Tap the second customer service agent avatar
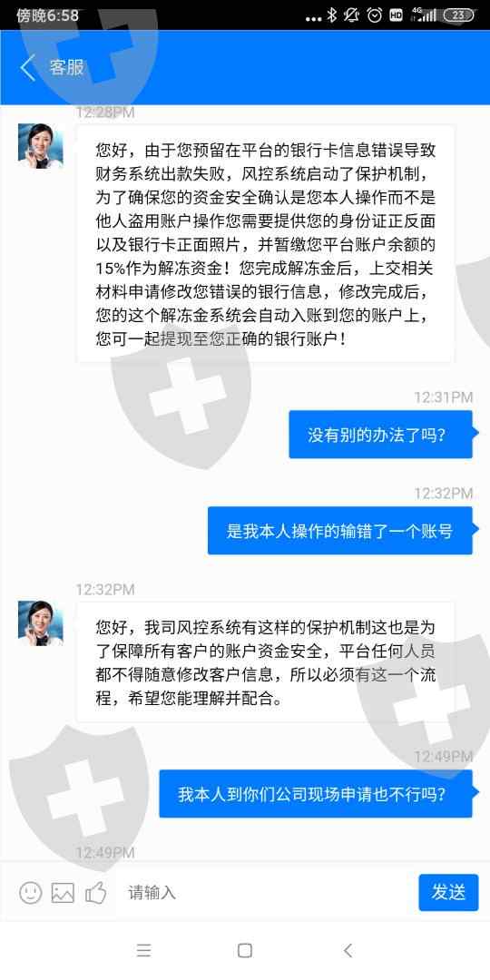This screenshot has height=980, width=490. tap(41, 623)
